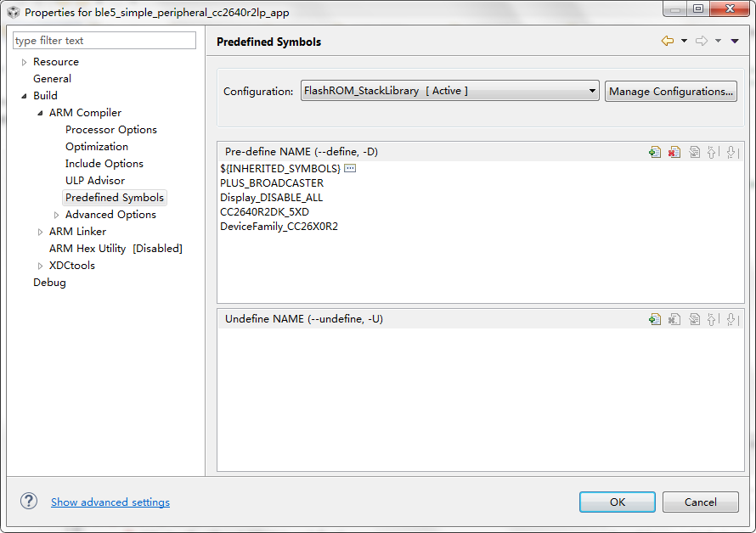756x533 pixels.
Task: Click Move Up icon in Pre-define NAME
Action: (x=713, y=152)
